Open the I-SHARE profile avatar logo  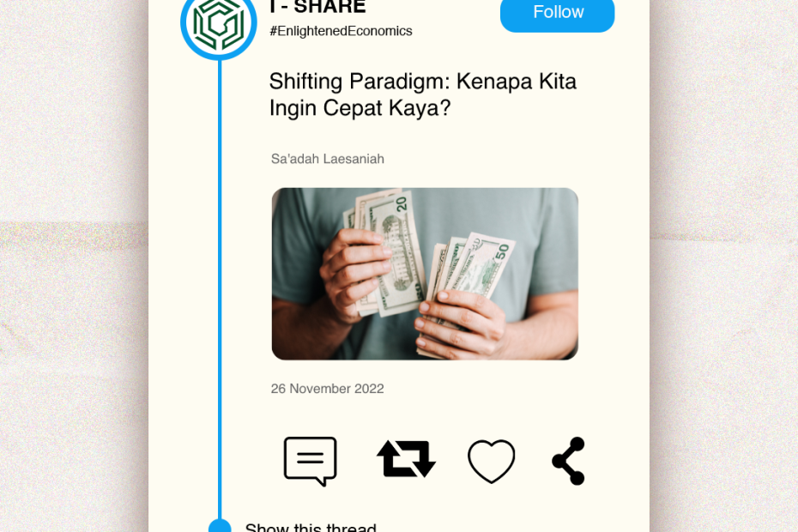219,23
